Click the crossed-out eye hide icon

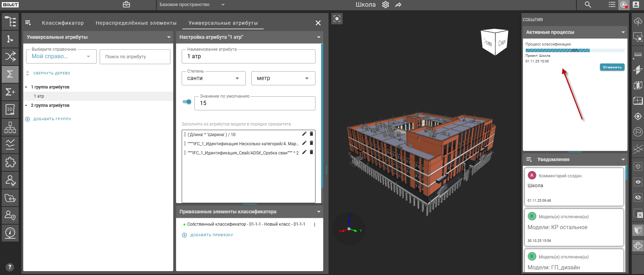pos(638,197)
